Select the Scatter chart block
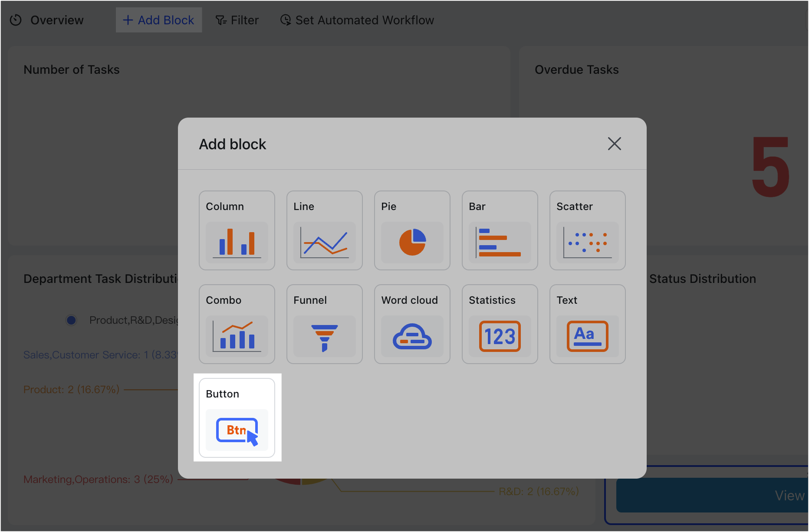Viewport: 809px width, 532px height. coord(587,230)
